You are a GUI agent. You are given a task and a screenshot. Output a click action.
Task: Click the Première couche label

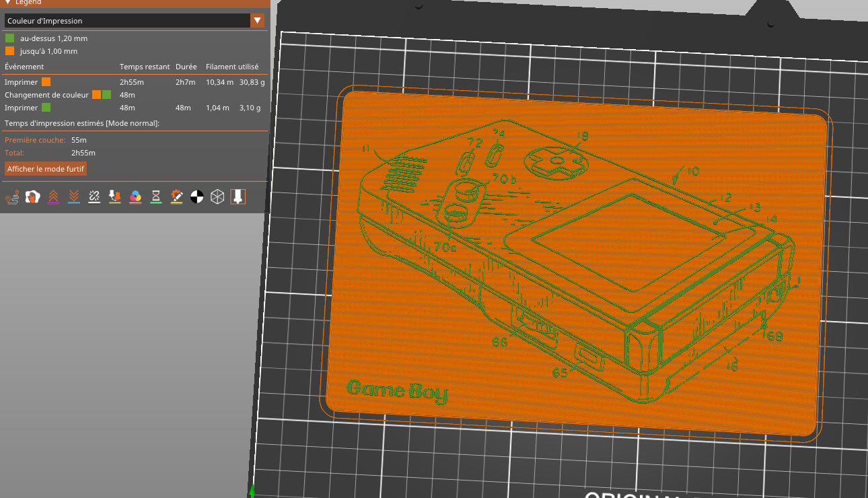(35, 140)
